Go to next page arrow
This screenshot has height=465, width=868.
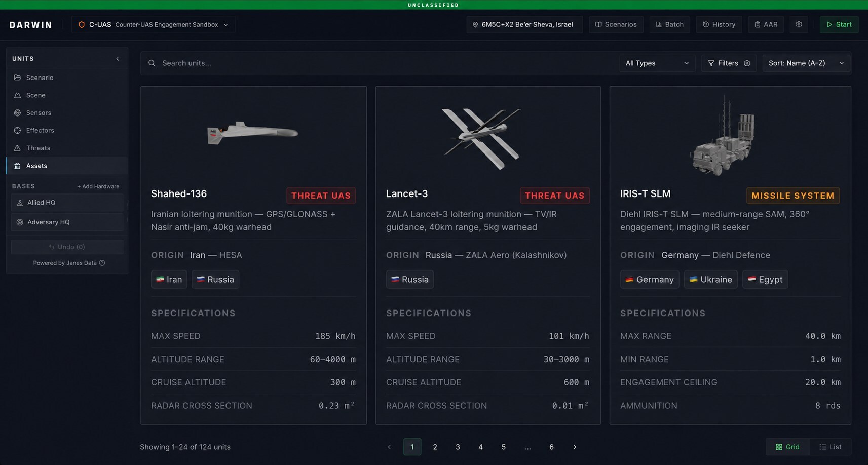point(575,447)
